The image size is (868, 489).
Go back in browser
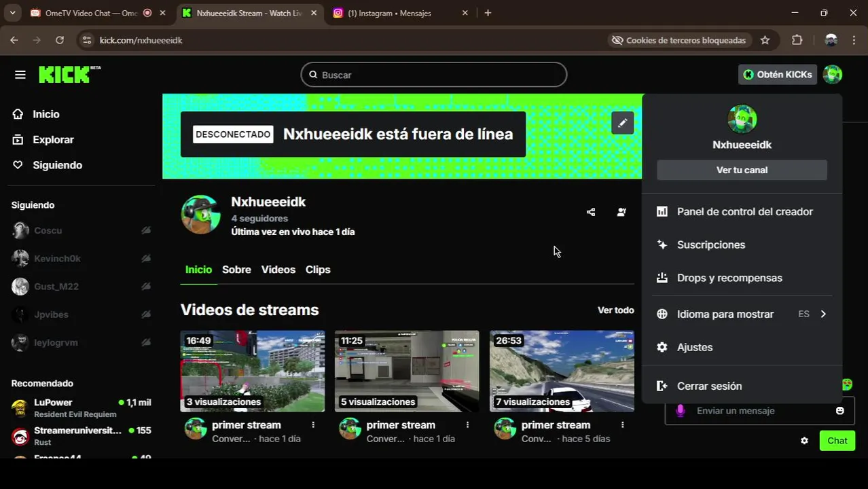coord(14,40)
